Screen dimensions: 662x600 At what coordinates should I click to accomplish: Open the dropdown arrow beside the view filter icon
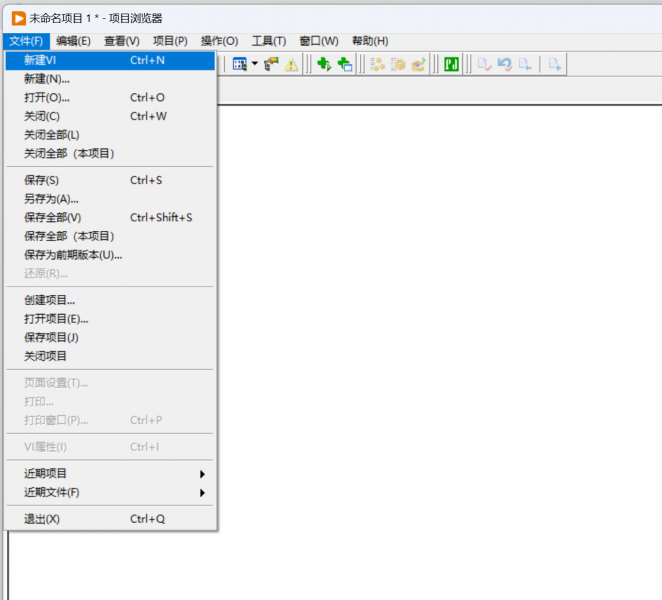point(255,64)
